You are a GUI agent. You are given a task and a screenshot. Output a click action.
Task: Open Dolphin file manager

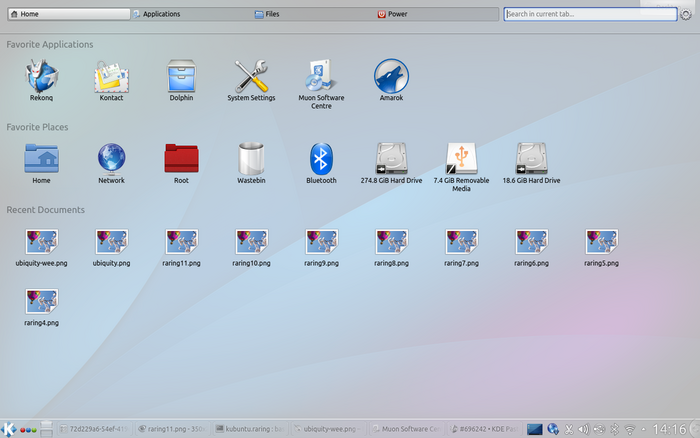(181, 77)
